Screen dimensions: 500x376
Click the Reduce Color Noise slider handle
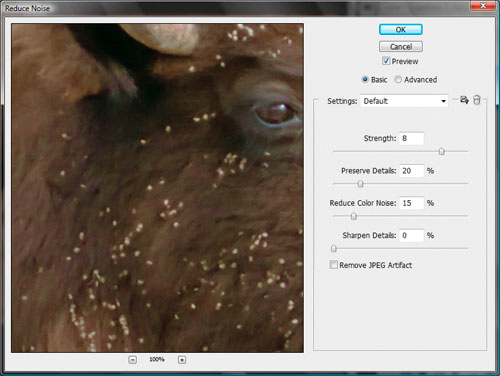pos(354,216)
